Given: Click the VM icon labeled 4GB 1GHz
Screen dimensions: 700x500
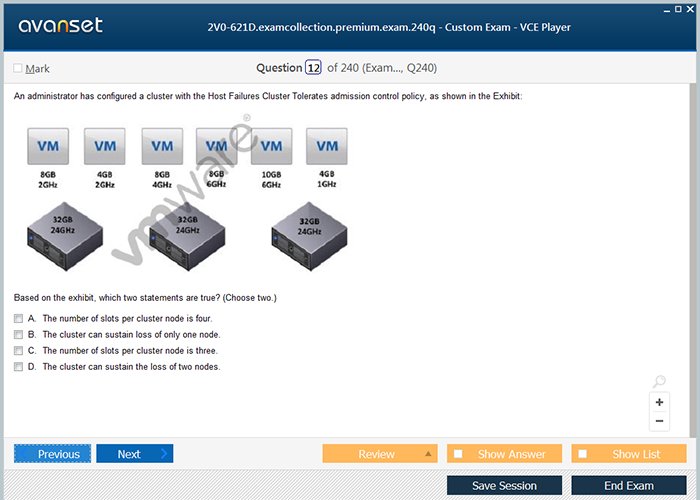Looking at the screenshot, I should [327, 146].
